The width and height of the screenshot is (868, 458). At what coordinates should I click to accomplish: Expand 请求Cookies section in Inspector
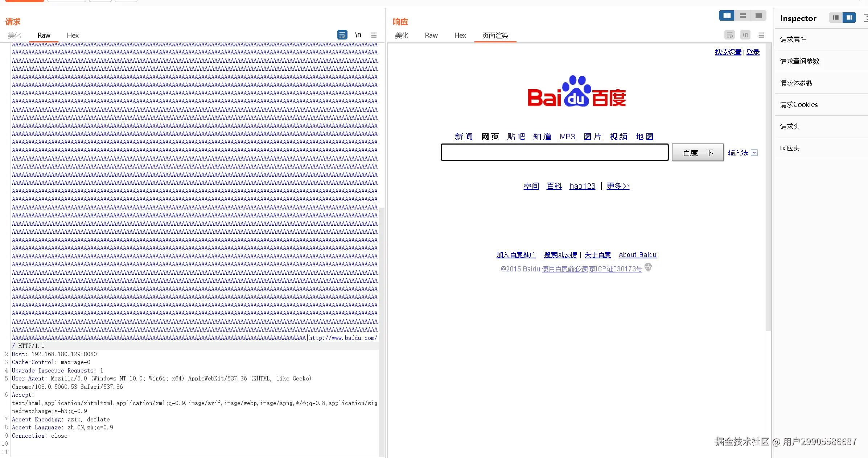point(821,104)
